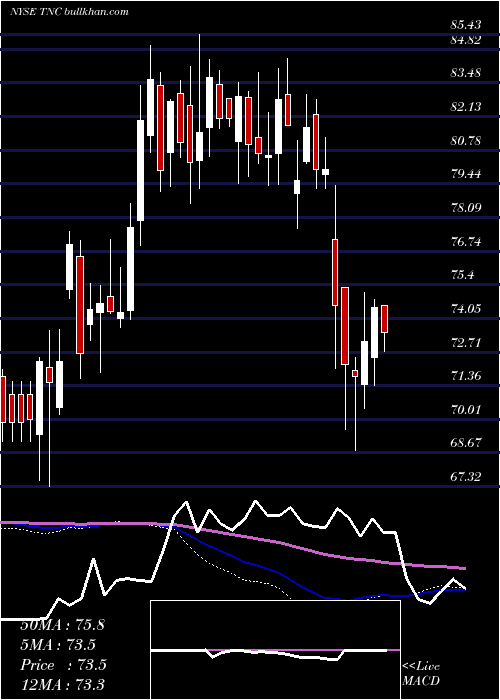Click the 83.48 price axis label
Viewport: 500px width, 700px height.
[x=466, y=72]
